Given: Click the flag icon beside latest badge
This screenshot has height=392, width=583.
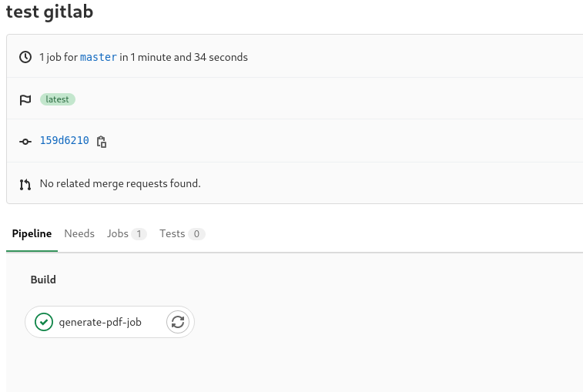Looking at the screenshot, I should click(x=25, y=99).
